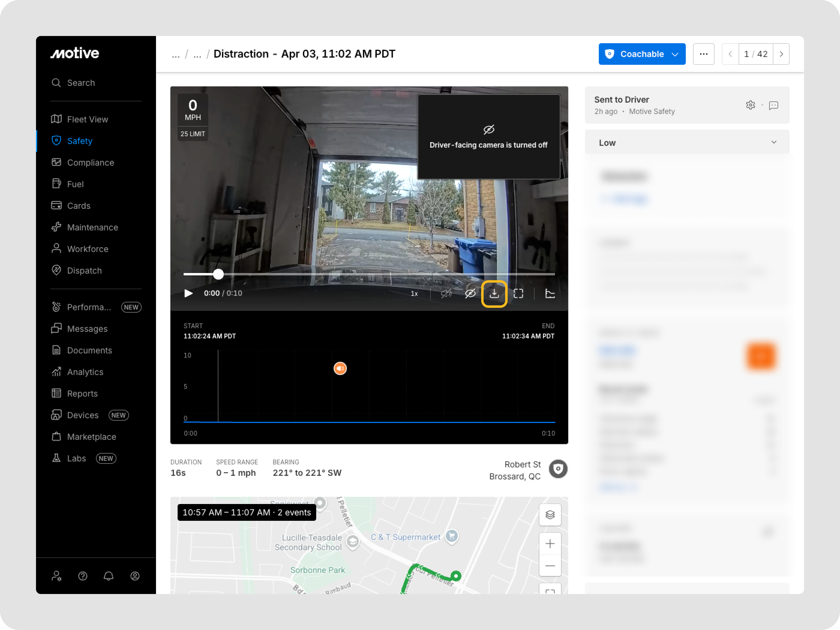Toggle the driver-facing camera eye icon
The height and width of the screenshot is (630, 840).
click(470, 293)
